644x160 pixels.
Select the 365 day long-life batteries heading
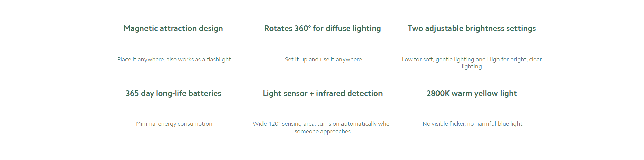pos(173,94)
